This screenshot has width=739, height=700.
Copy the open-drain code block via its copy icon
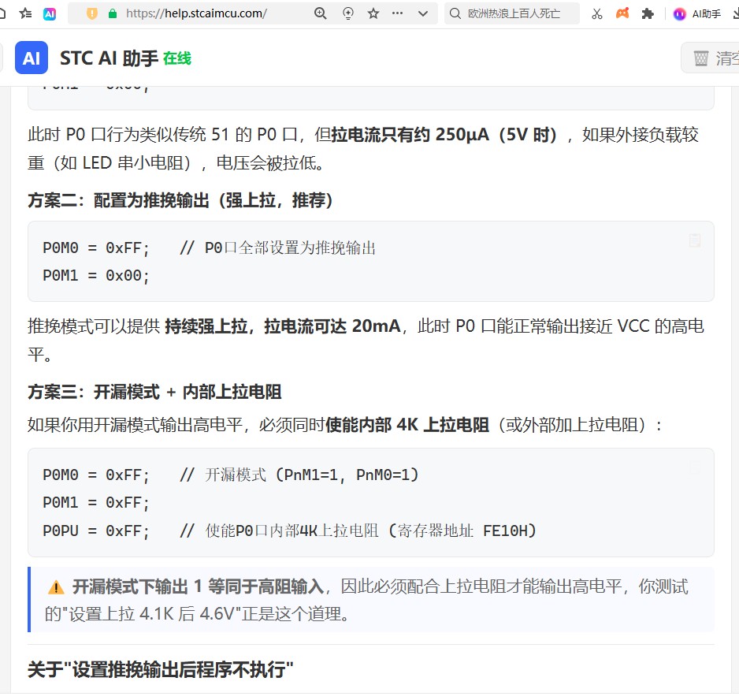695,467
